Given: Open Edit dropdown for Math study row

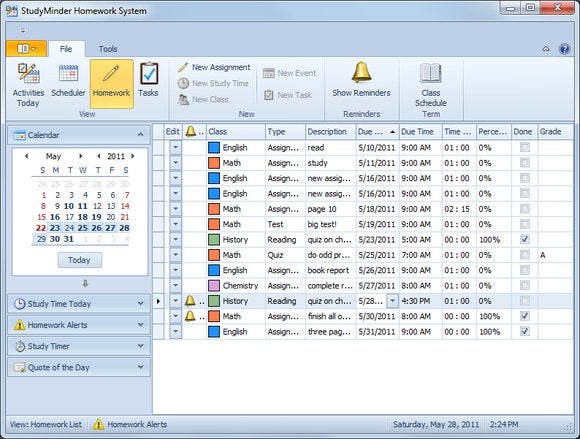Looking at the screenshot, I should coord(176,163).
